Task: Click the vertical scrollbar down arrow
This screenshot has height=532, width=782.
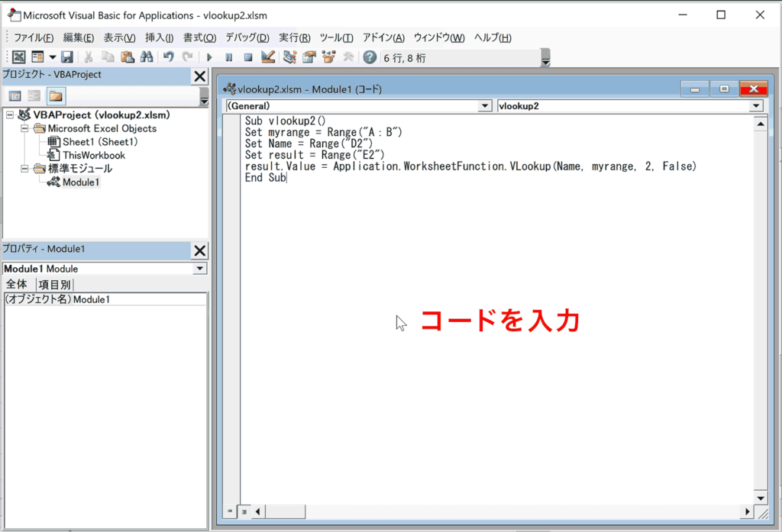Action: coord(760,498)
